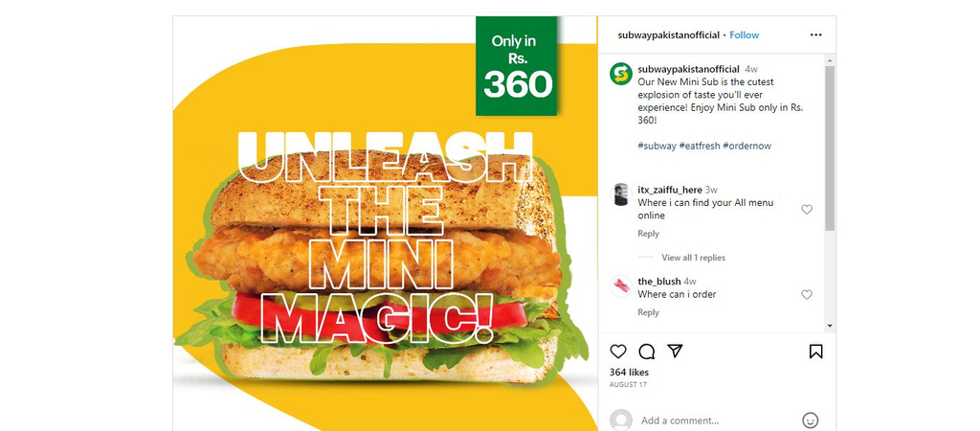
Task: Open the #ordernow hashtag
Action: 746,146
